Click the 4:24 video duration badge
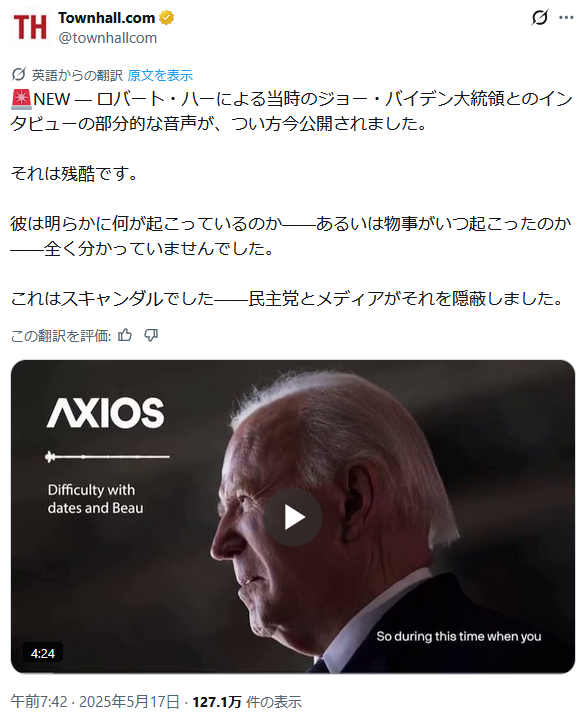The height and width of the screenshot is (714, 584). (43, 653)
